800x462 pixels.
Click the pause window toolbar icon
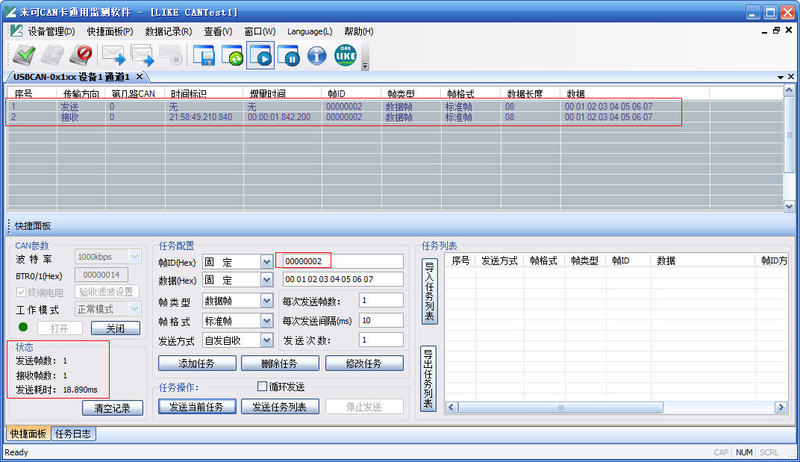coord(290,55)
